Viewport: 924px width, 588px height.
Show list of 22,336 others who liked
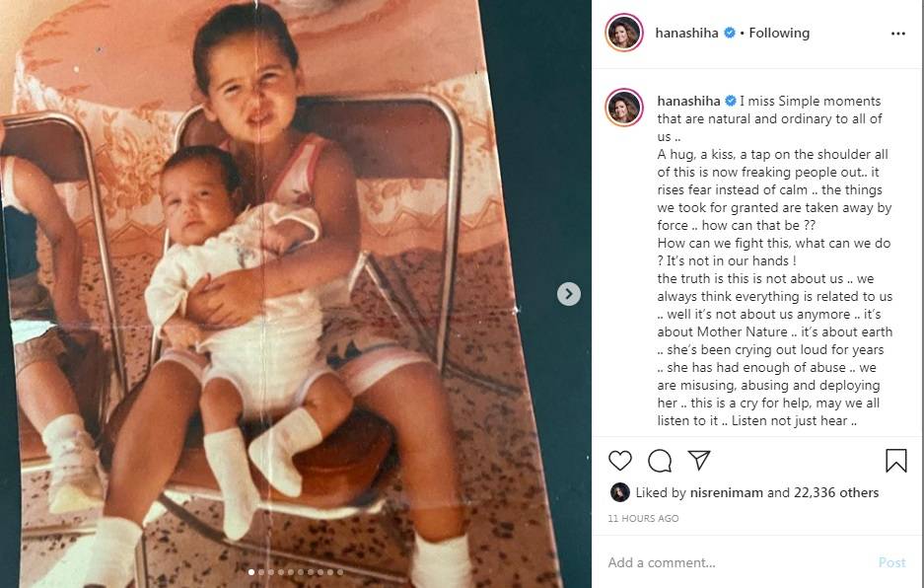835,492
